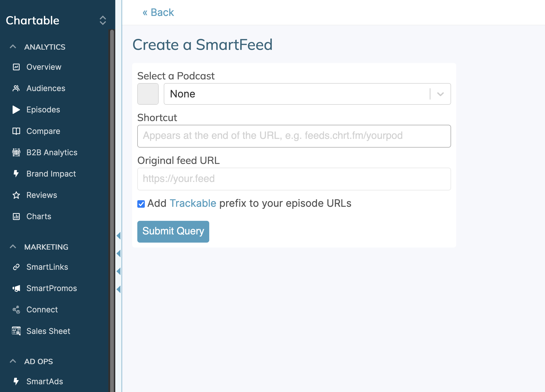The image size is (545, 392).
Task: Click the Shortcut input field
Action: pos(294,136)
